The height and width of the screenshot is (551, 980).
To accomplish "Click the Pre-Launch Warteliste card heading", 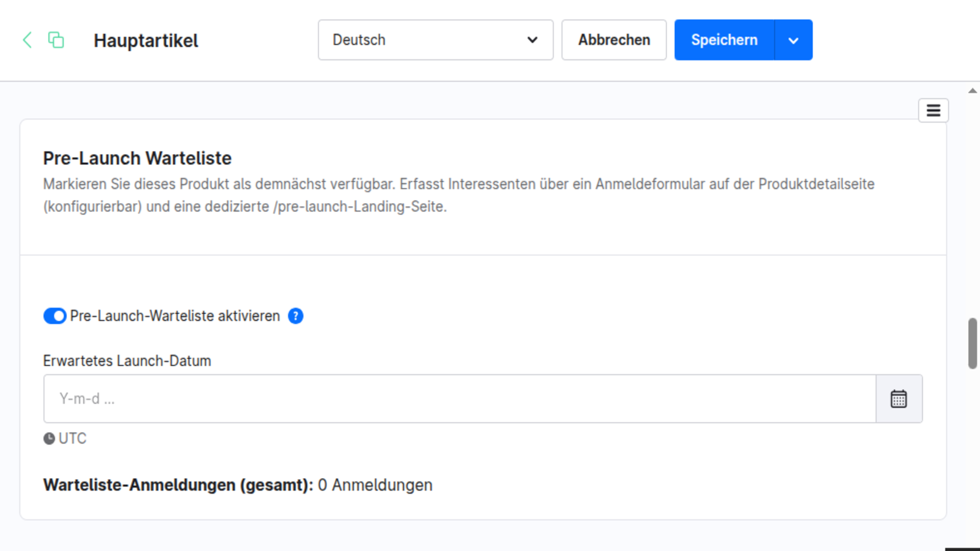I will 137,158.
